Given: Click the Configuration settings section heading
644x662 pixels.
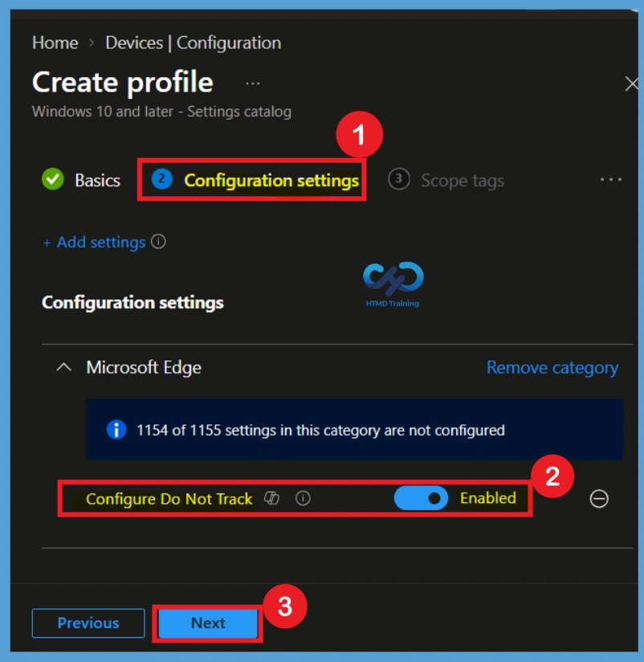Looking at the screenshot, I should point(132,303).
